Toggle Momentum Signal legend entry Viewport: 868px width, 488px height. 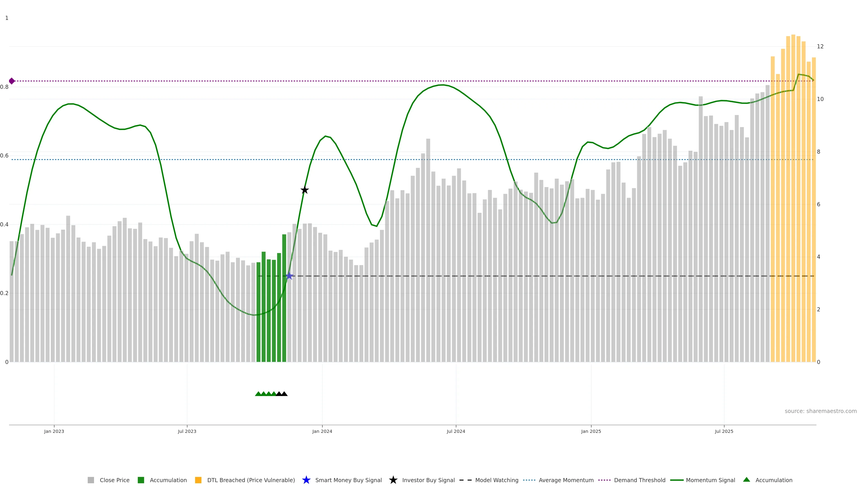pos(710,480)
